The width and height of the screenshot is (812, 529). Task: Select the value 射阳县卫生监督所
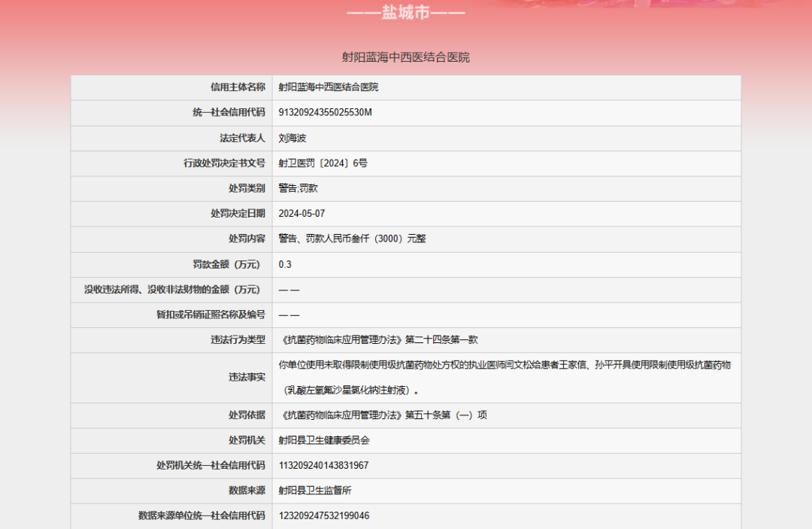point(315,490)
